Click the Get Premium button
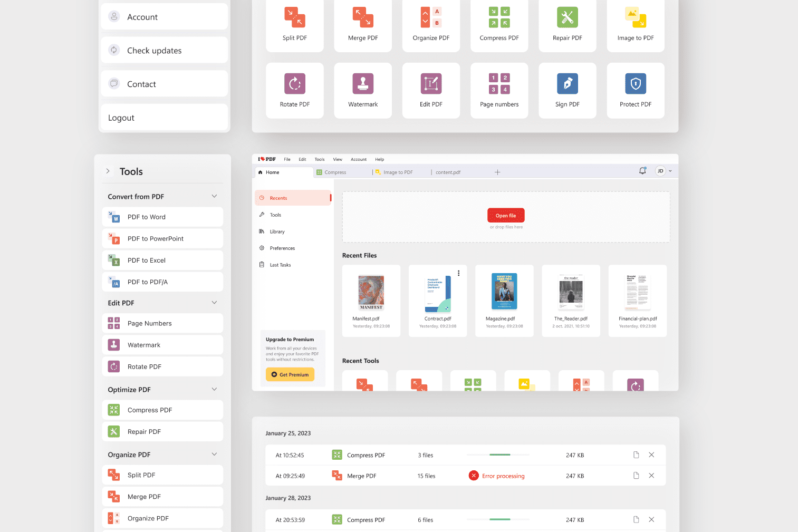798x532 pixels. coord(290,374)
